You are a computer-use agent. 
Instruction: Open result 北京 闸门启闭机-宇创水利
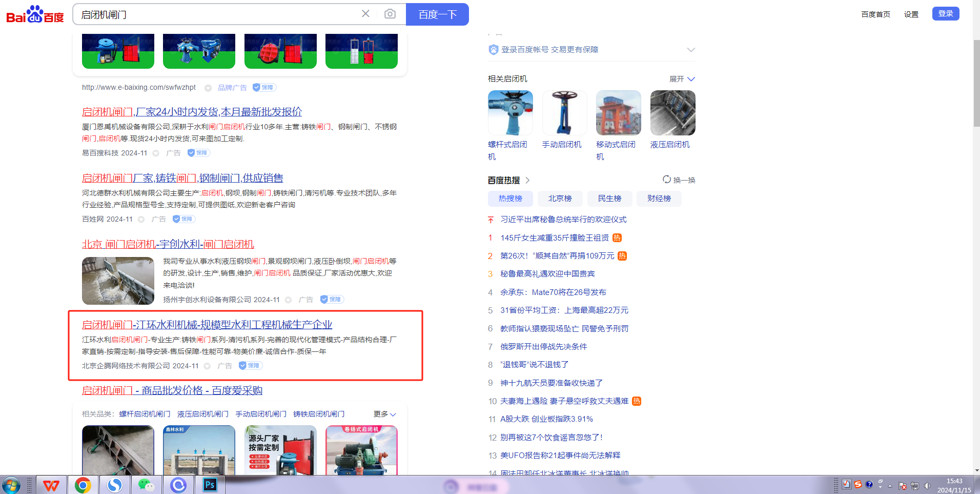click(x=168, y=244)
